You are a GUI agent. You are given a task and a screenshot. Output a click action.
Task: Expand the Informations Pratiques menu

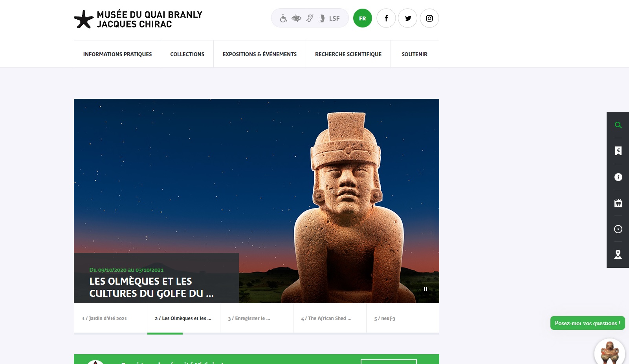point(117,54)
